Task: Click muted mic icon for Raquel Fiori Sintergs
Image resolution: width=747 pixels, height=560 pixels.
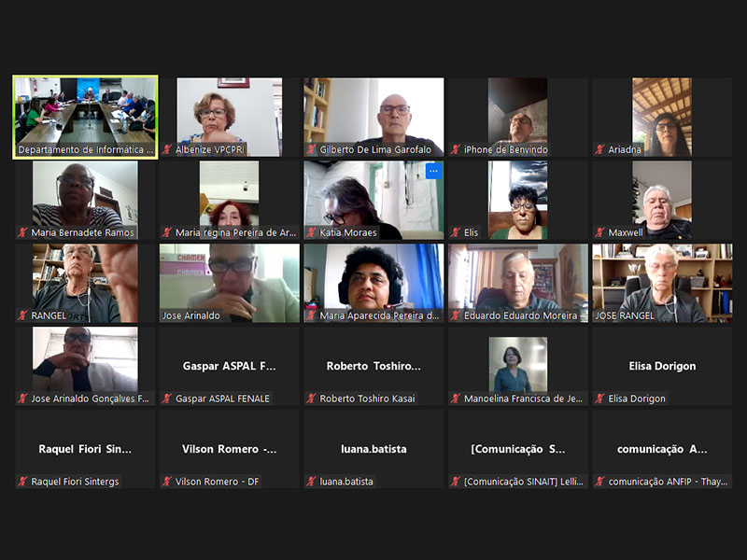Action: point(22,482)
